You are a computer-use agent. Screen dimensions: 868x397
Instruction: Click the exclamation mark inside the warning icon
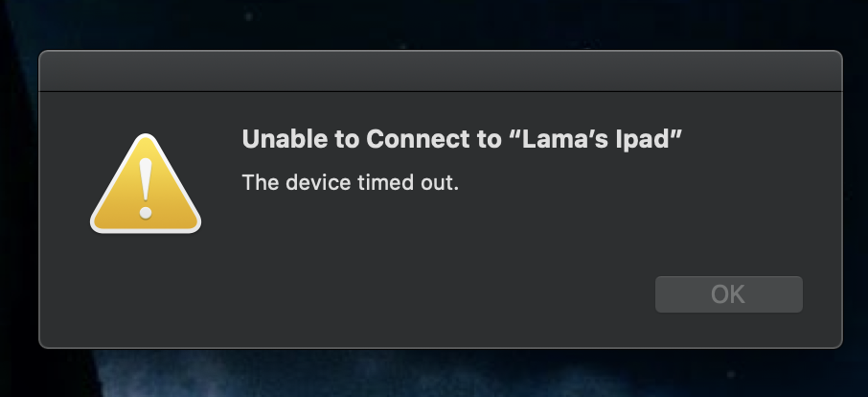tap(146, 188)
